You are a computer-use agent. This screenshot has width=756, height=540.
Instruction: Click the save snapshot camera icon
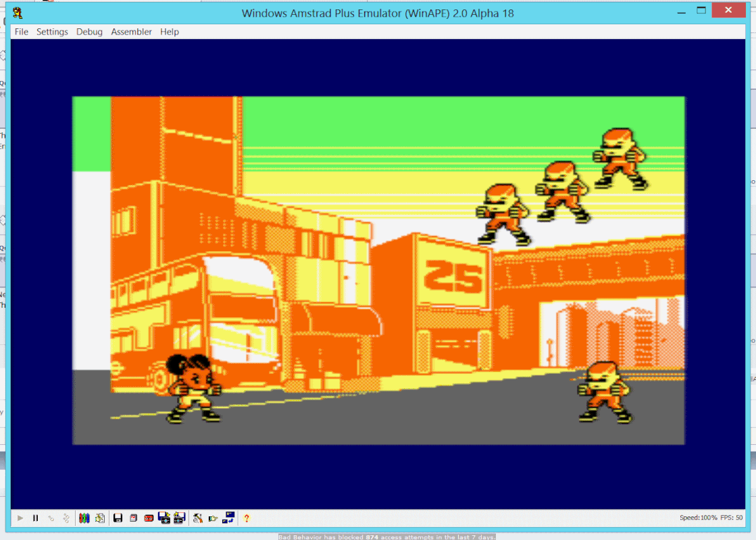click(x=179, y=518)
